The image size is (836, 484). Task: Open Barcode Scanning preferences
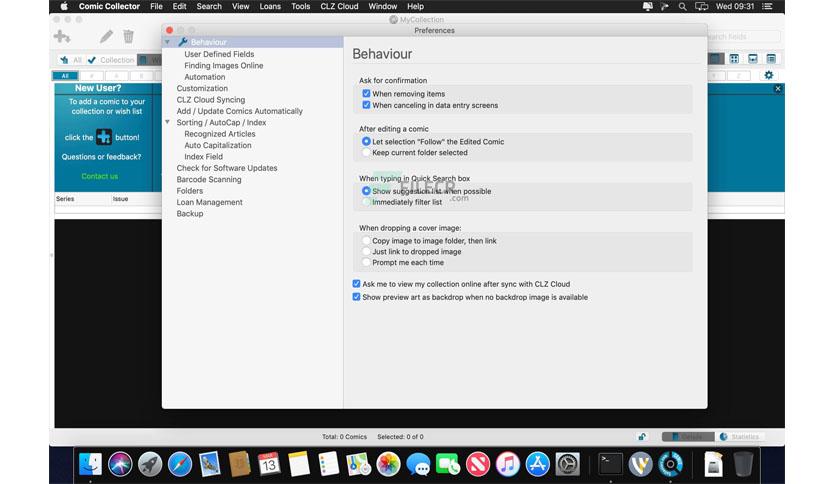(x=209, y=179)
